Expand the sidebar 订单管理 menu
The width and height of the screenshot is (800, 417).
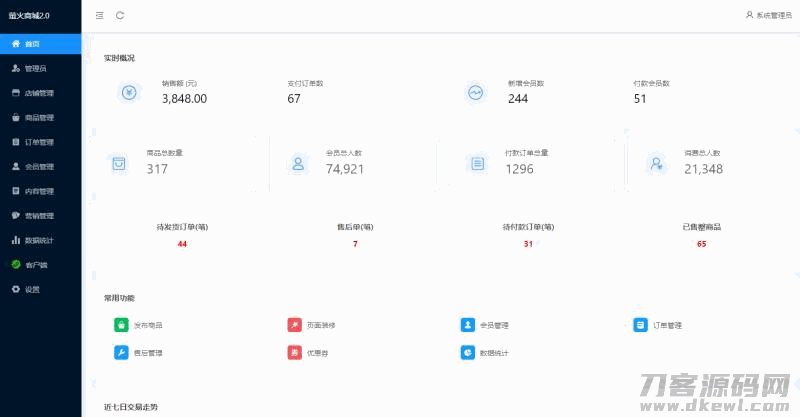[x=38, y=142]
